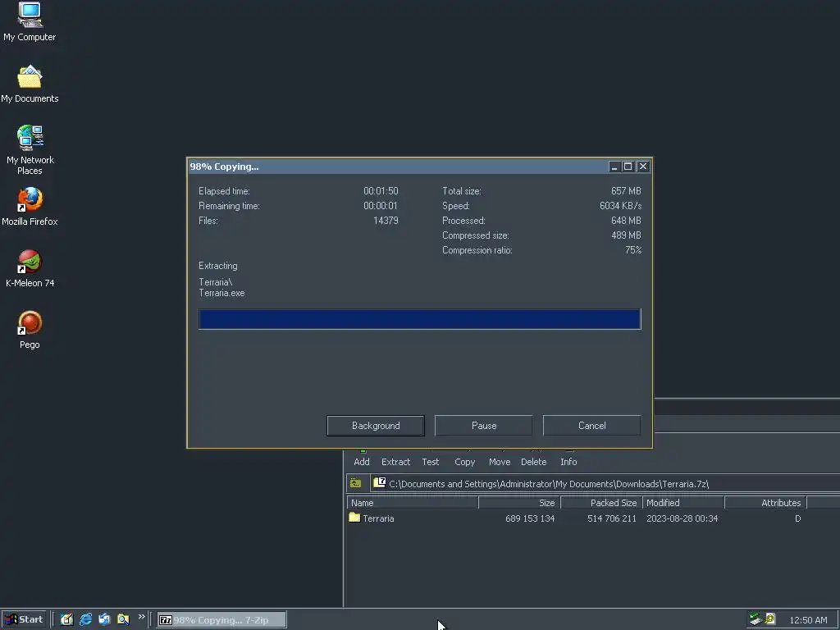The width and height of the screenshot is (840, 630).
Task: Sort by Modified column header
Action: click(683, 503)
